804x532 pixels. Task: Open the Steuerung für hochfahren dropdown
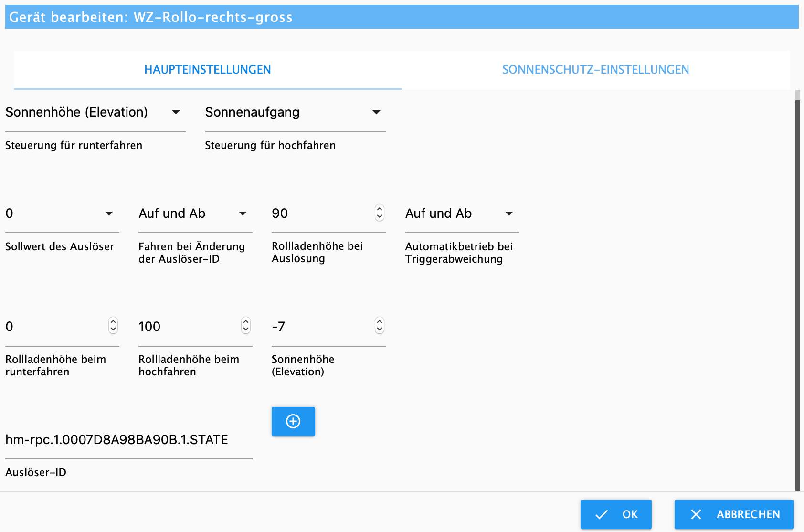[x=295, y=112]
